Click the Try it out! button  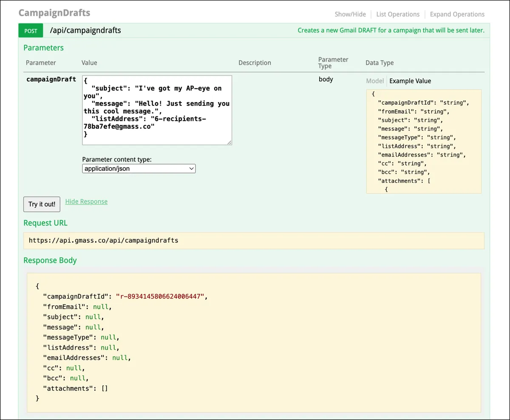42,204
